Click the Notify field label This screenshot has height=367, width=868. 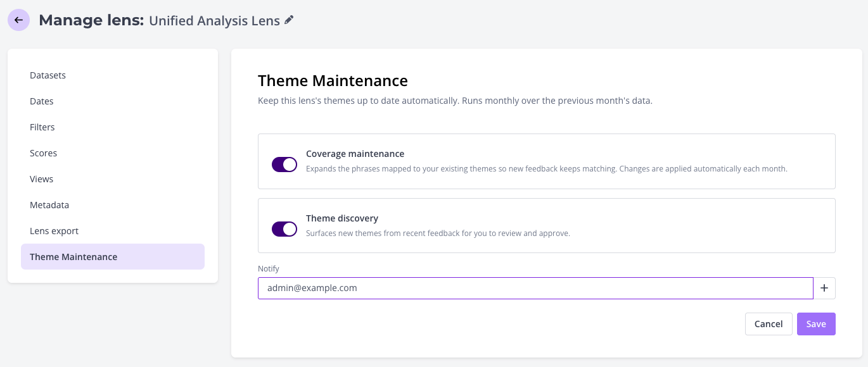[269, 269]
